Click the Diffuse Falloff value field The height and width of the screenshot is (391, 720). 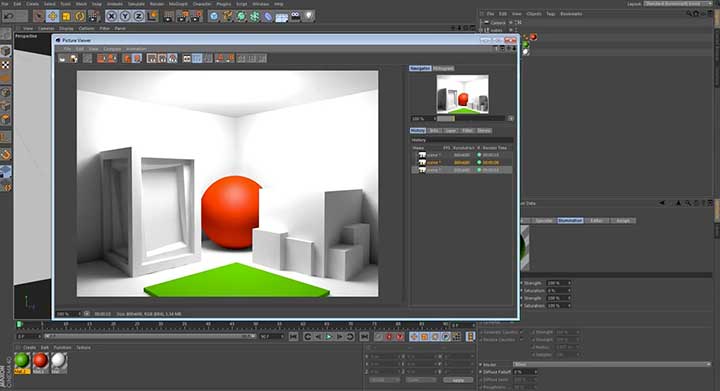[x=524, y=372]
